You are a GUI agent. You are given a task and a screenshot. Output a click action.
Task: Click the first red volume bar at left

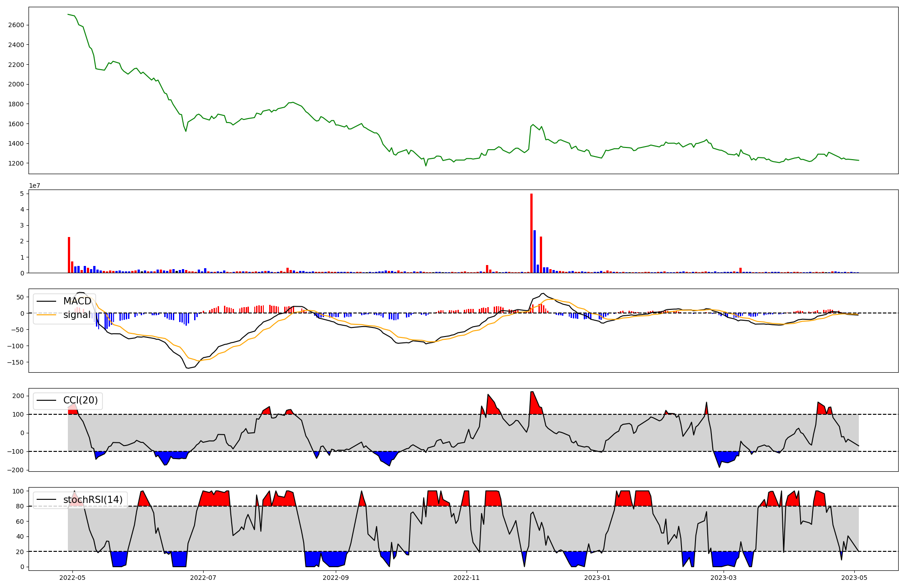tap(69, 255)
